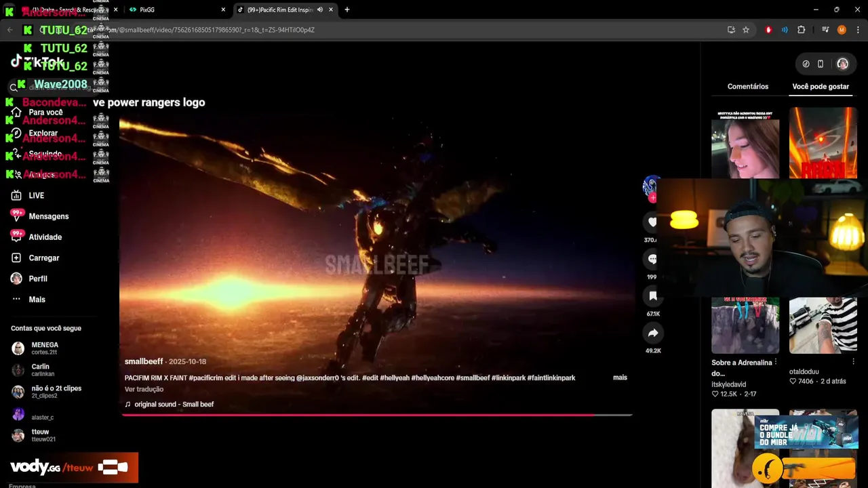
Task: Expand the caption with mais
Action: coord(620,378)
